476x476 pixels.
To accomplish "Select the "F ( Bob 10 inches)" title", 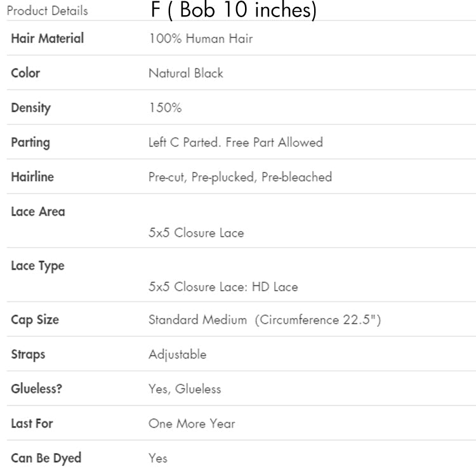I will (x=234, y=10).
